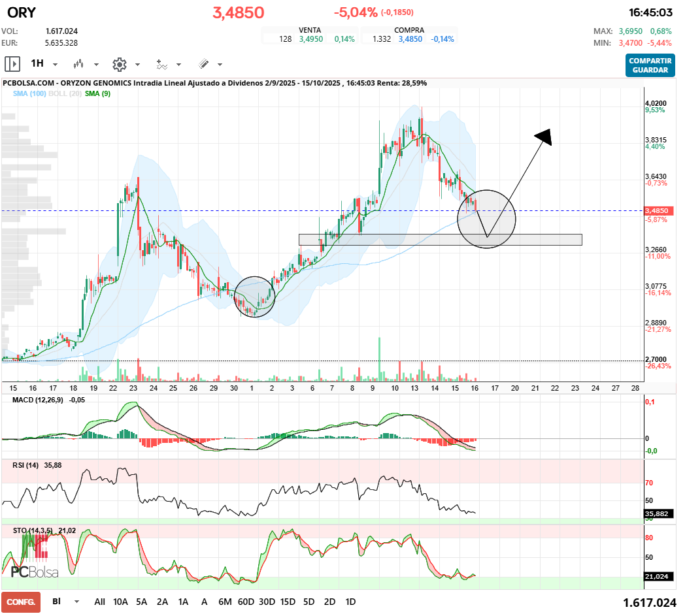This screenshot has width=685, height=616.
Task: Select the 6M time range
Action: [225, 602]
